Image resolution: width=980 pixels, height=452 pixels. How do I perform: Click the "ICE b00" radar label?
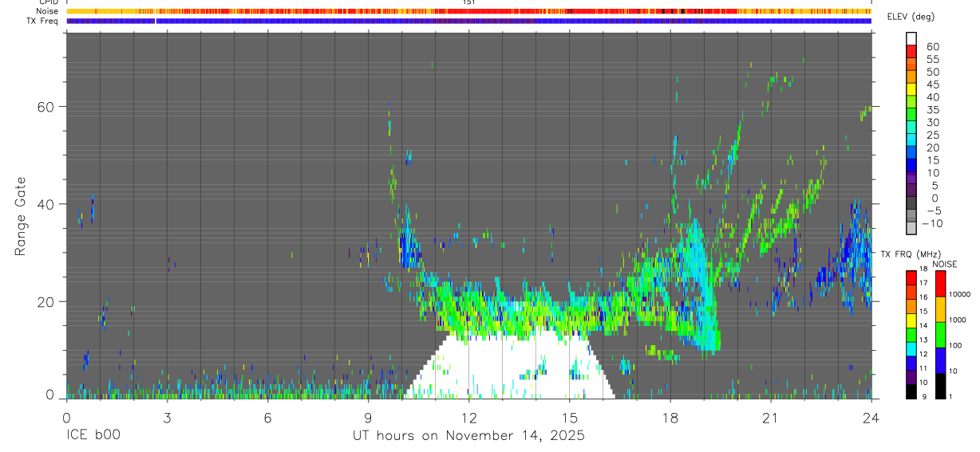coord(92,436)
